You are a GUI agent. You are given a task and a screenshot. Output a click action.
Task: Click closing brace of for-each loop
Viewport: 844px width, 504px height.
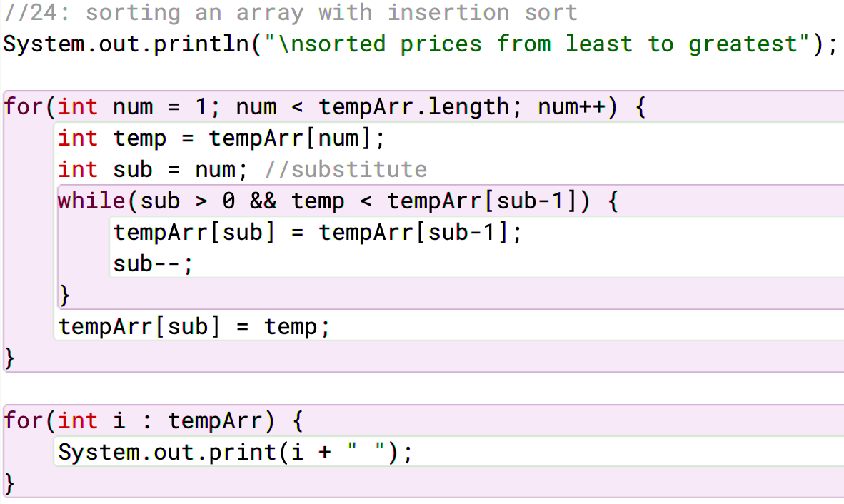9,483
